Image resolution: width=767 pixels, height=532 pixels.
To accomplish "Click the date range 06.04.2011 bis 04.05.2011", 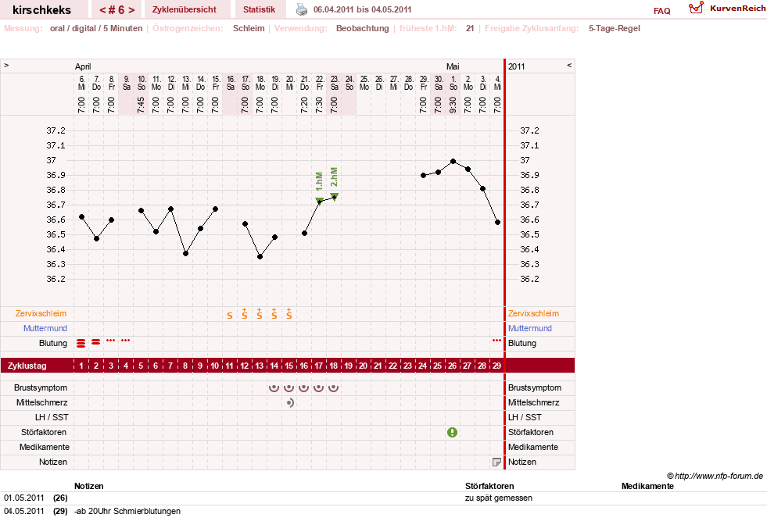I will pos(363,9).
